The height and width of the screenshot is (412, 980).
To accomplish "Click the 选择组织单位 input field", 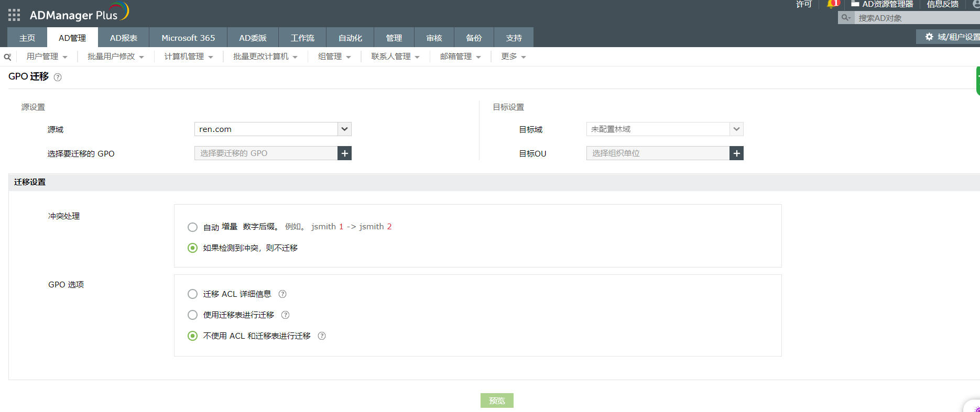I will tap(658, 153).
